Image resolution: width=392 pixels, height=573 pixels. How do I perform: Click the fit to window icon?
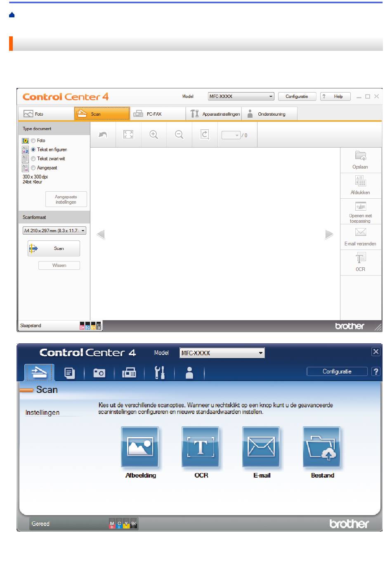129,135
